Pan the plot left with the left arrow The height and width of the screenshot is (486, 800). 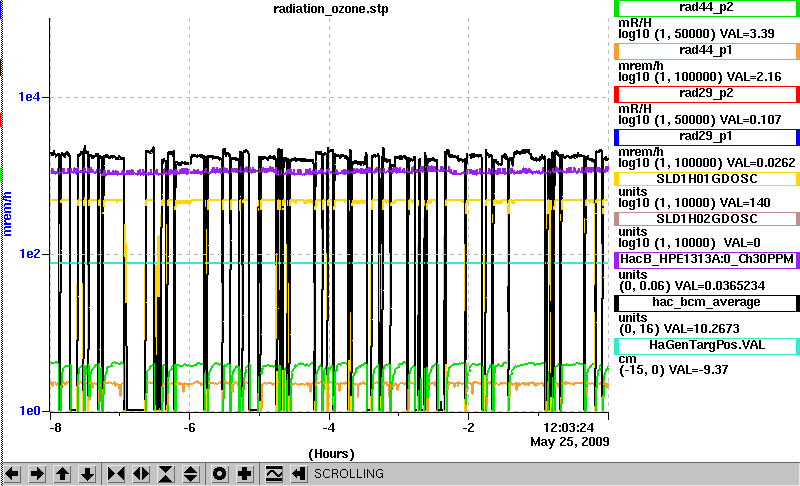pos(12,474)
